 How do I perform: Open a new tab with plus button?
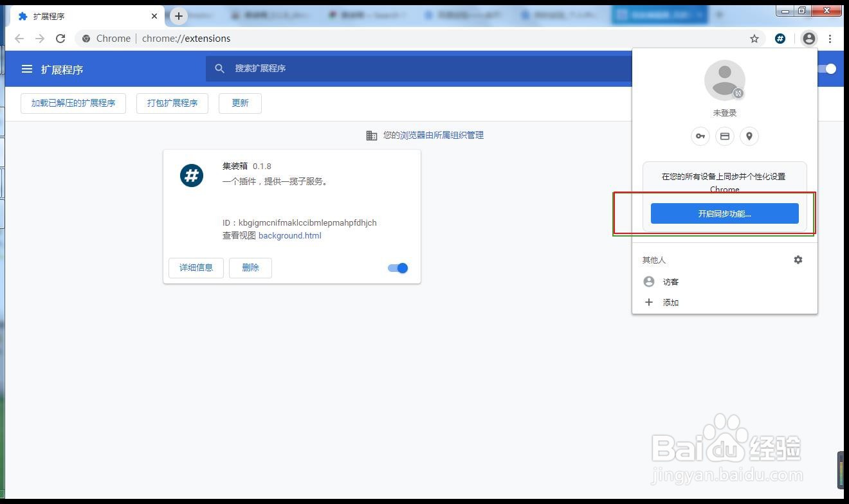[x=179, y=16]
